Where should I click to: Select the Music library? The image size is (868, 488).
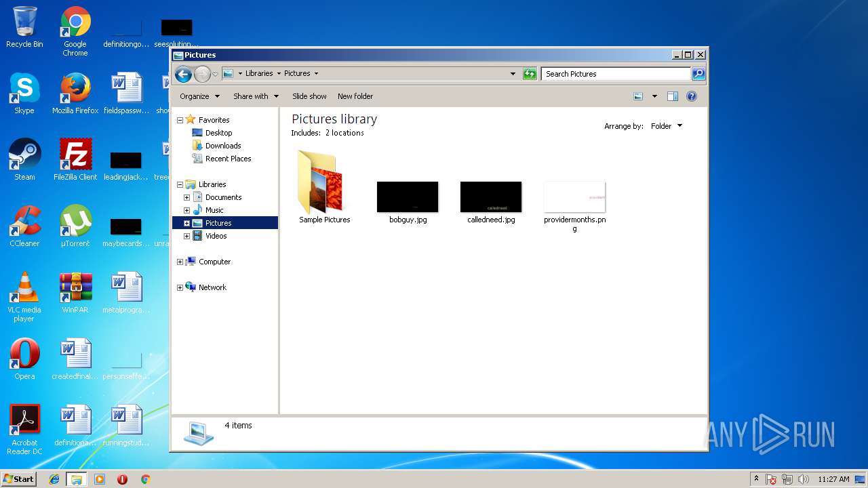pyautogui.click(x=214, y=210)
